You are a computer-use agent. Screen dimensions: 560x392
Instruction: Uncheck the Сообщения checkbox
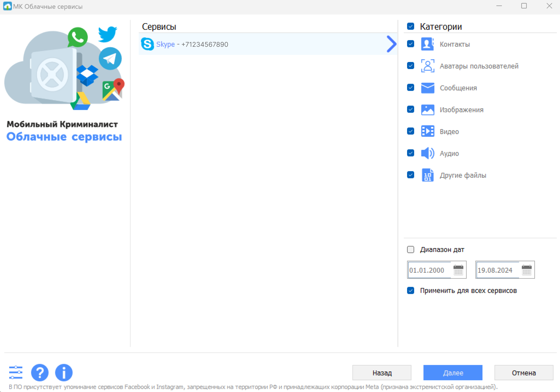(410, 88)
